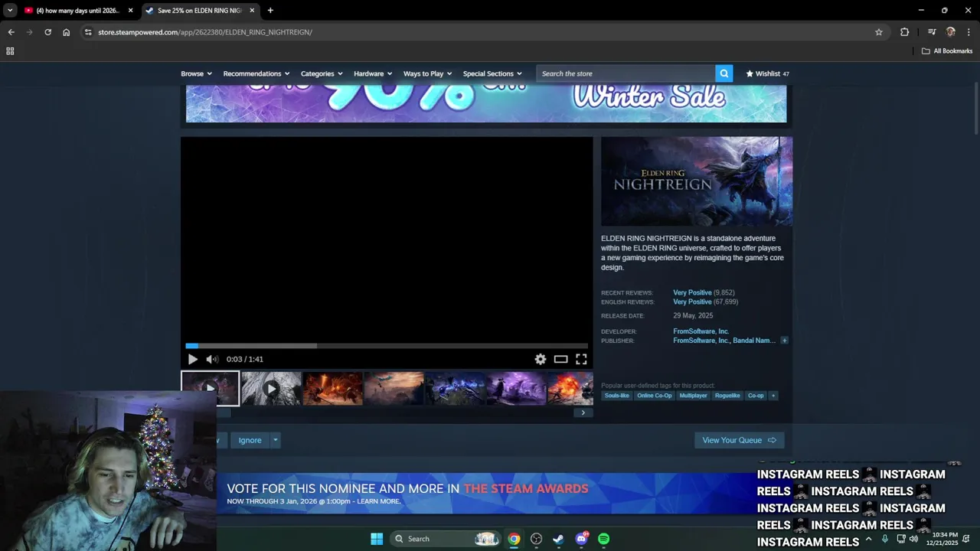The height and width of the screenshot is (551, 980).
Task: Click the Multiplayer tag
Action: coord(693,396)
